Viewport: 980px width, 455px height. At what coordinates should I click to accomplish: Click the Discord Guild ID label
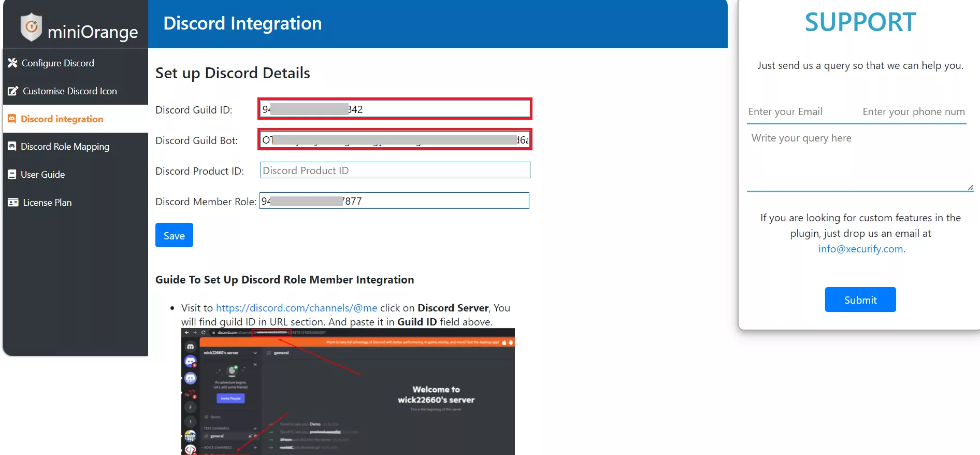point(194,110)
